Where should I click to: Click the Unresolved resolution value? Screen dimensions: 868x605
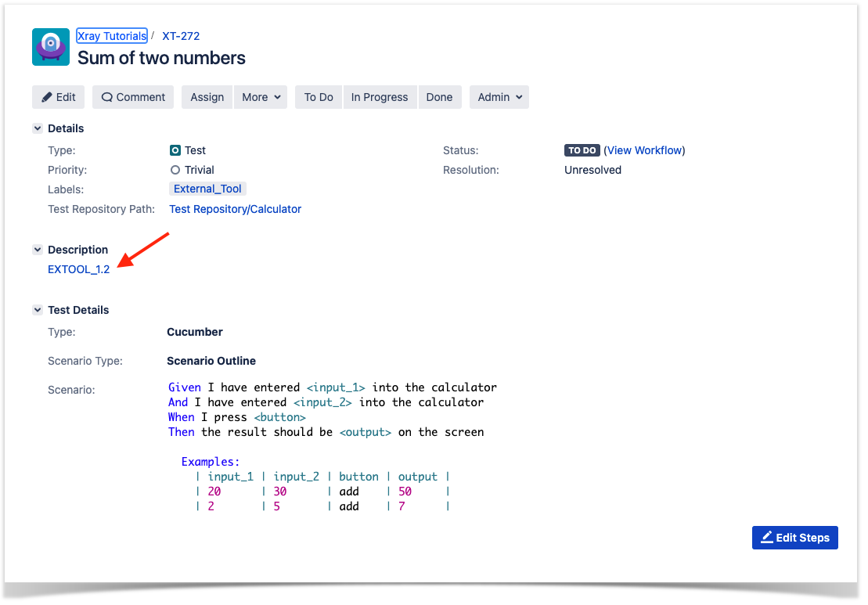point(592,170)
